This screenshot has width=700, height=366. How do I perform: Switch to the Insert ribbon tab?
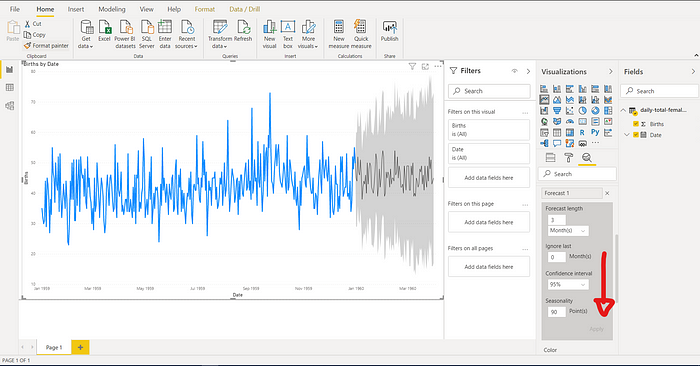[75, 9]
